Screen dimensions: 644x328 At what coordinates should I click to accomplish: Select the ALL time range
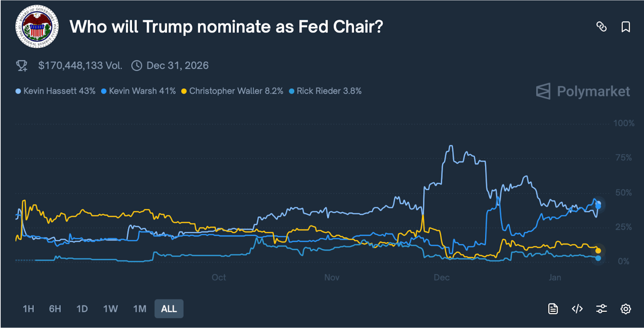[x=169, y=308]
